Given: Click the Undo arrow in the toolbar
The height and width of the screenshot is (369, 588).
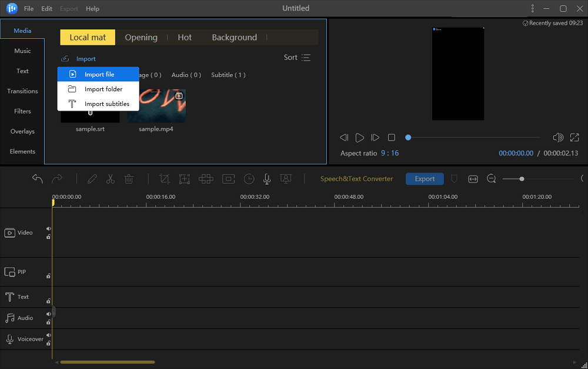Looking at the screenshot, I should (x=38, y=179).
